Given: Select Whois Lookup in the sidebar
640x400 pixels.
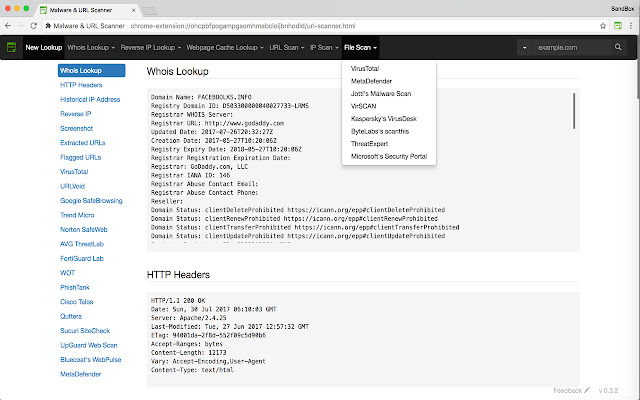Looking at the screenshot, I should pyautogui.click(x=91, y=71).
